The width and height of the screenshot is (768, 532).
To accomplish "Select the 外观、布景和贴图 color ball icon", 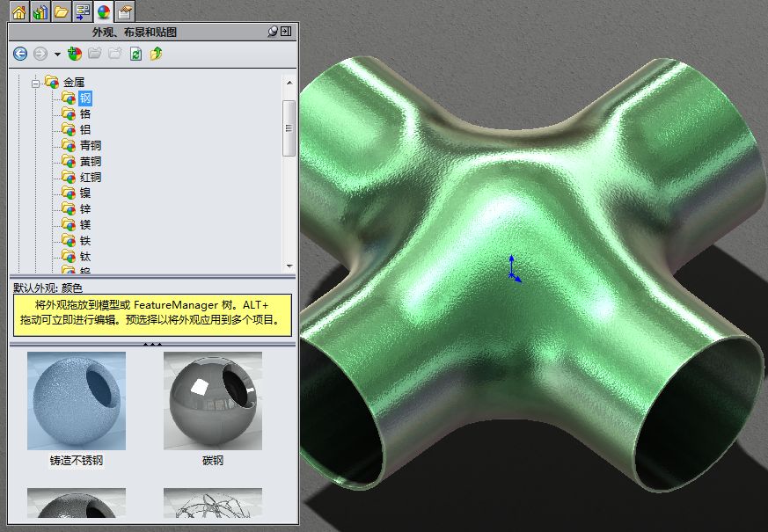I will tap(103, 11).
